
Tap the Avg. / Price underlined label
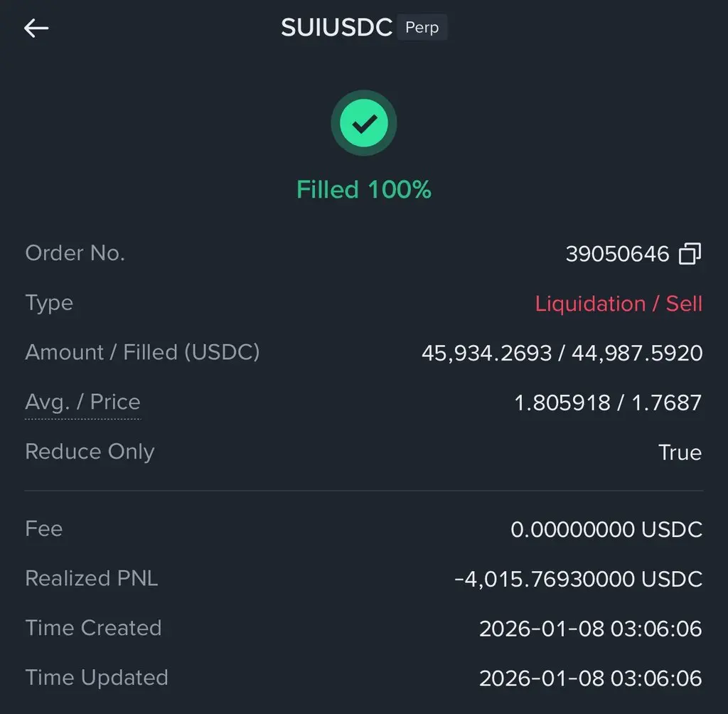pos(82,403)
